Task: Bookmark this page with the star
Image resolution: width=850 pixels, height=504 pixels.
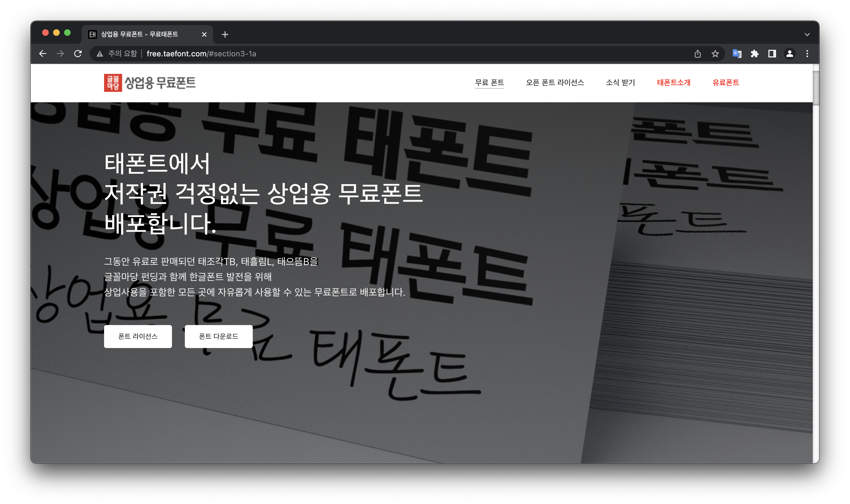Action: tap(715, 54)
